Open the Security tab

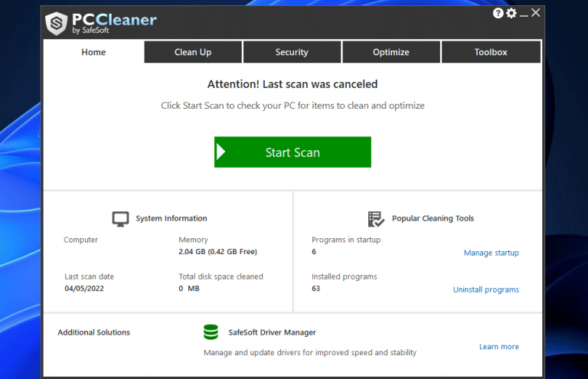click(292, 52)
